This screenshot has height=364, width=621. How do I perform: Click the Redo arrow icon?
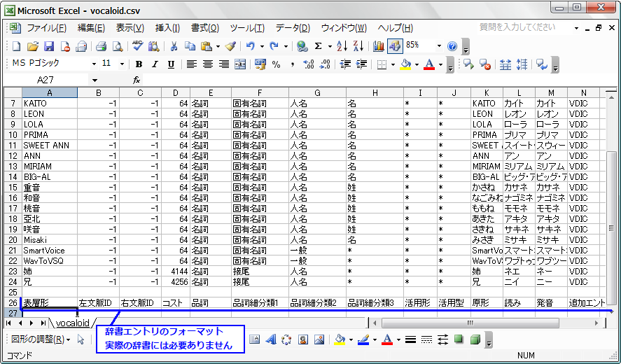274,46
